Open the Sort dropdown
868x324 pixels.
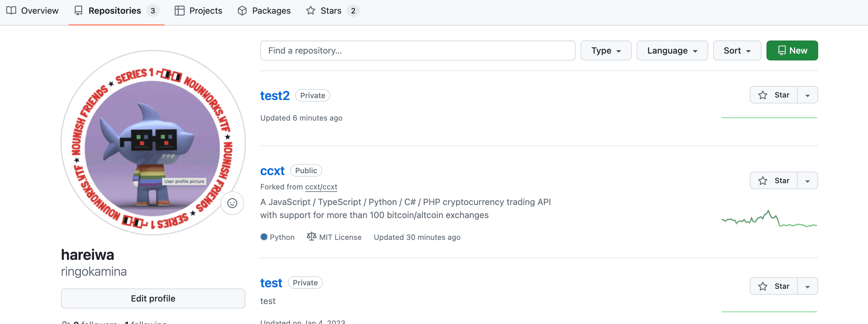[x=737, y=50]
